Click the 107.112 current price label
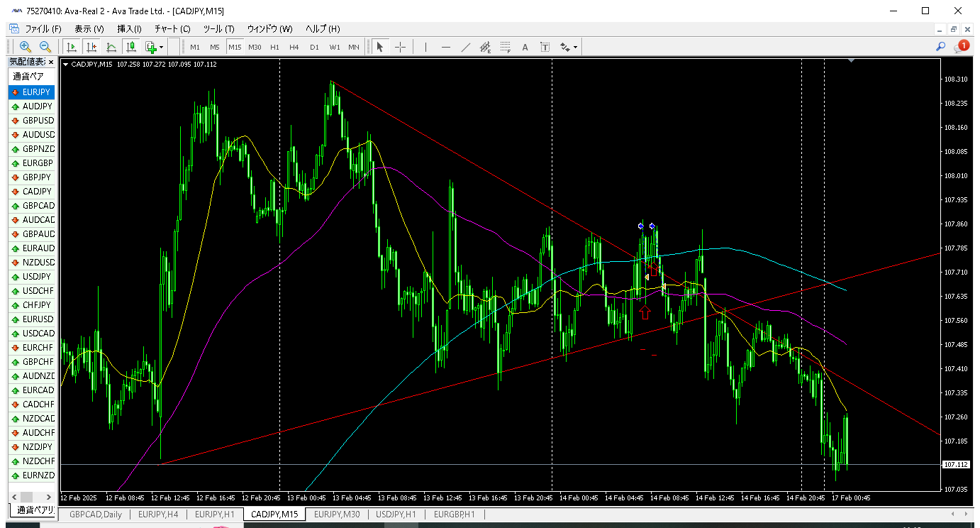980x528 pixels. 957,464
